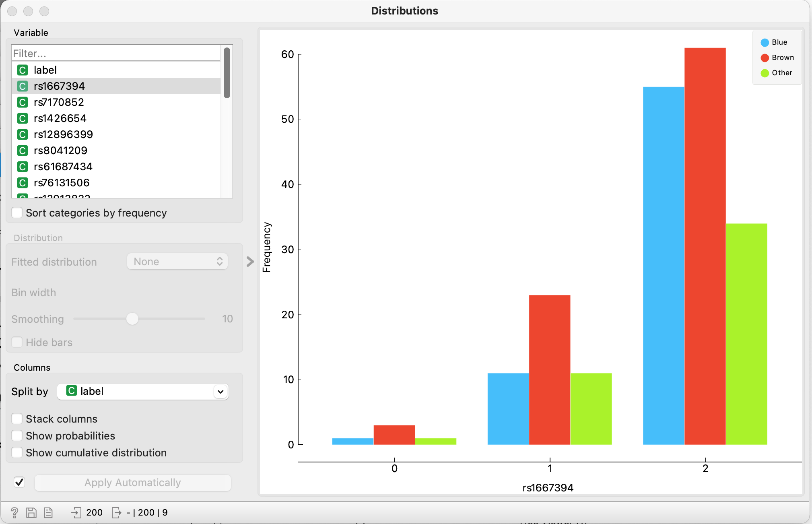Click the Apply Automatically button

133,483
